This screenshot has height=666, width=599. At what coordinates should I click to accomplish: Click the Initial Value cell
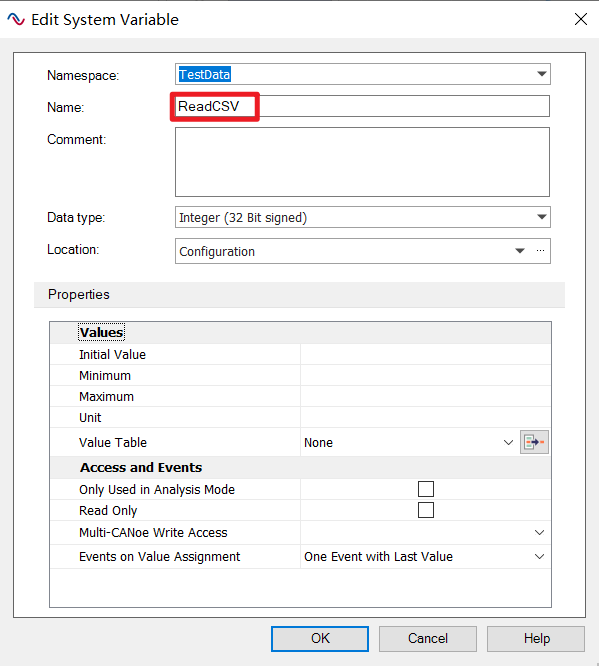pos(425,354)
